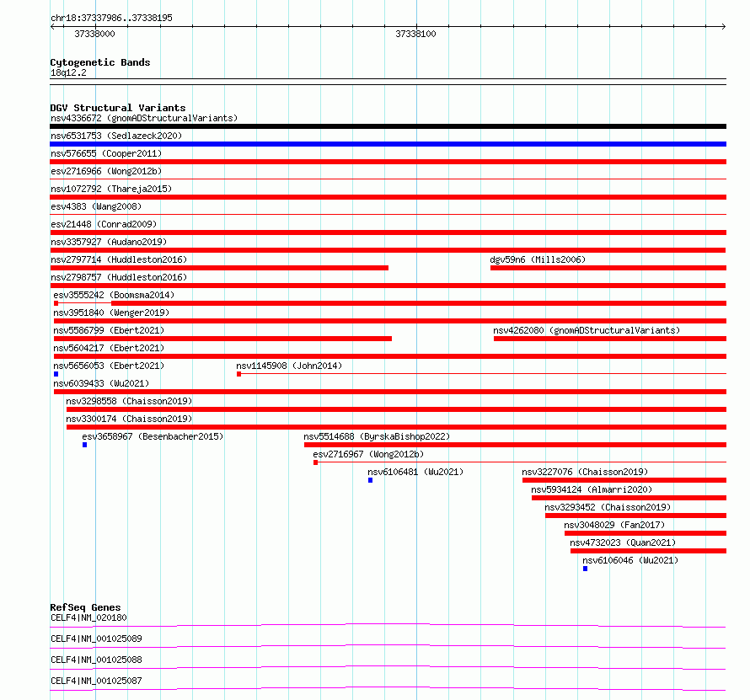Click the red square marker of nsv1145908
This screenshot has width=750, height=700.
238,374
